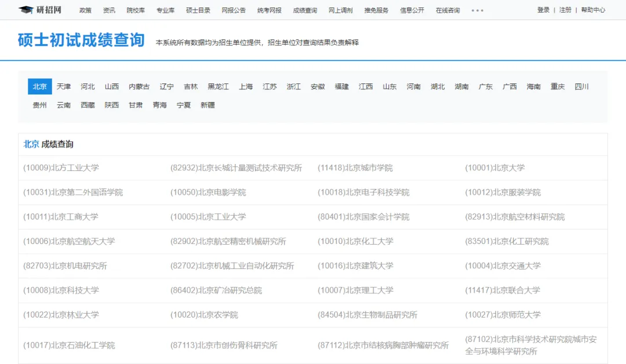Open (10005)北京工业大学 link
This screenshot has width=626, height=364.
[209, 217]
